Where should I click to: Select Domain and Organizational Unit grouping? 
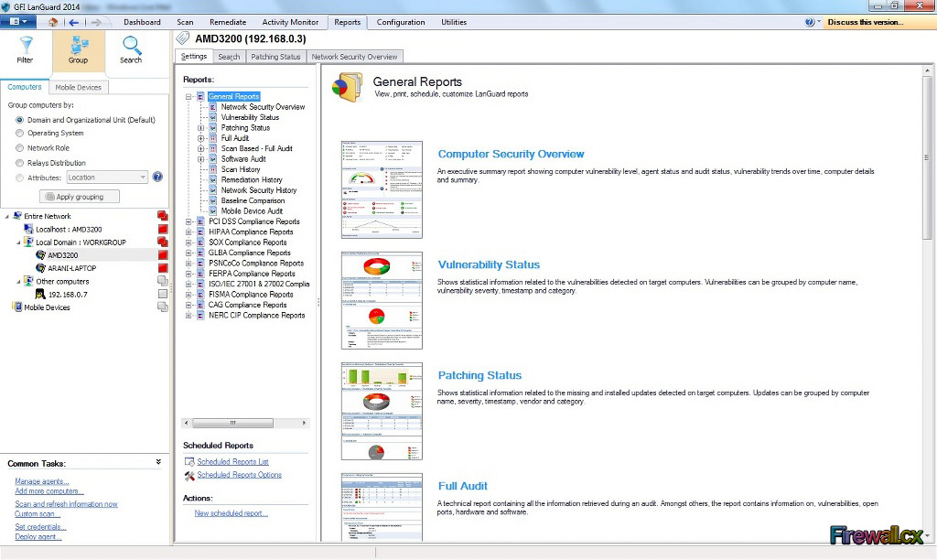click(x=20, y=120)
